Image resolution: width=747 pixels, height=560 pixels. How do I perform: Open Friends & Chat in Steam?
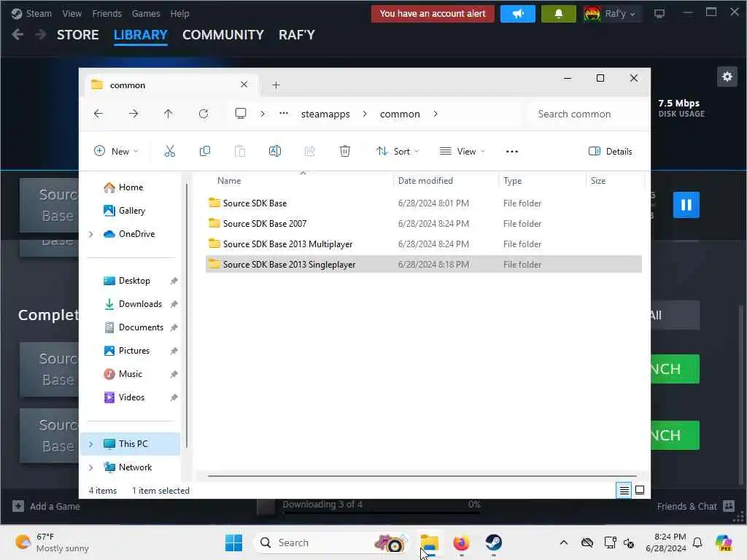click(x=695, y=506)
